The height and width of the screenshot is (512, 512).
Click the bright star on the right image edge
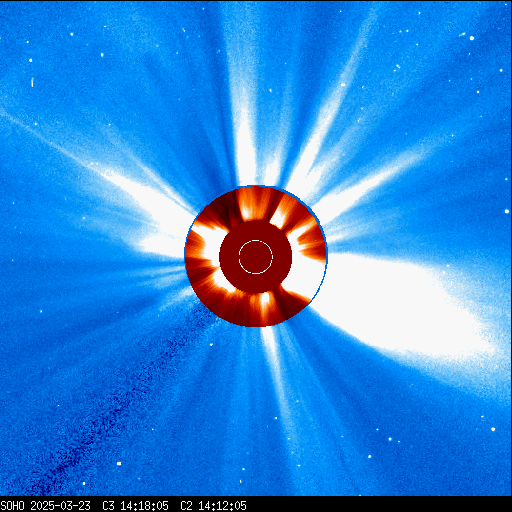507,211
